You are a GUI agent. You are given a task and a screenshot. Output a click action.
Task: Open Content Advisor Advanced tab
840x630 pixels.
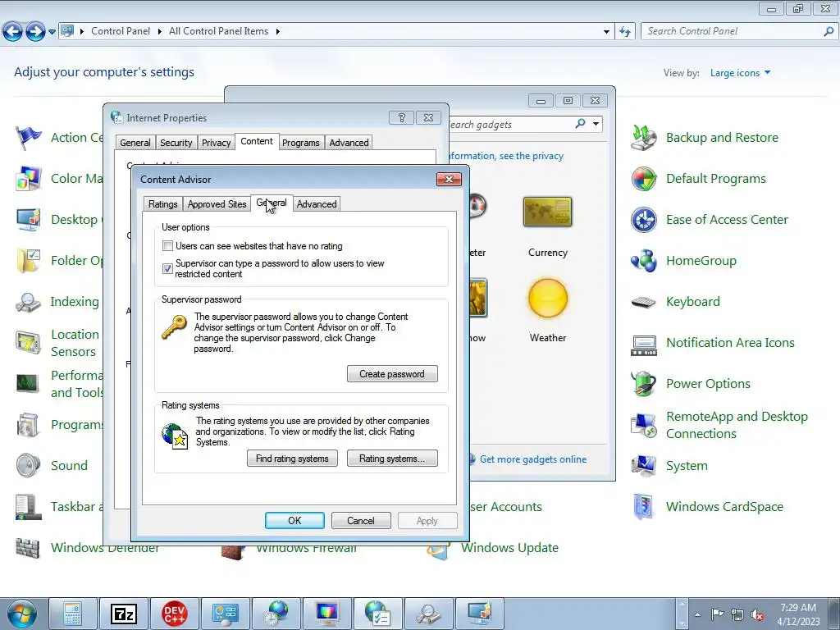tap(317, 204)
